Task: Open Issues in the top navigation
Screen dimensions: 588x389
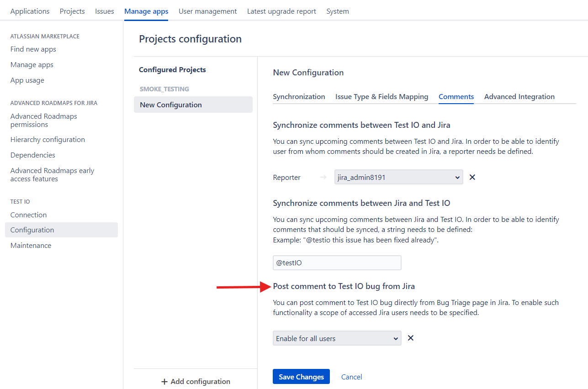Action: [x=105, y=11]
